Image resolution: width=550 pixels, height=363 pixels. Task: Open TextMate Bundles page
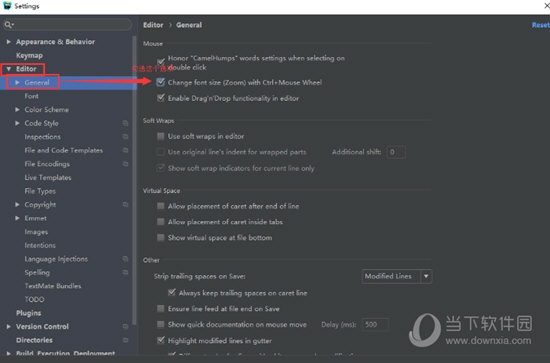click(x=53, y=286)
